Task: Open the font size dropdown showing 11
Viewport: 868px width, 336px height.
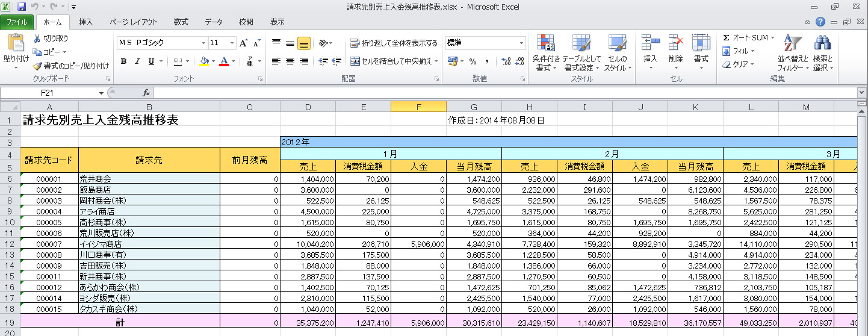Action: [232, 43]
